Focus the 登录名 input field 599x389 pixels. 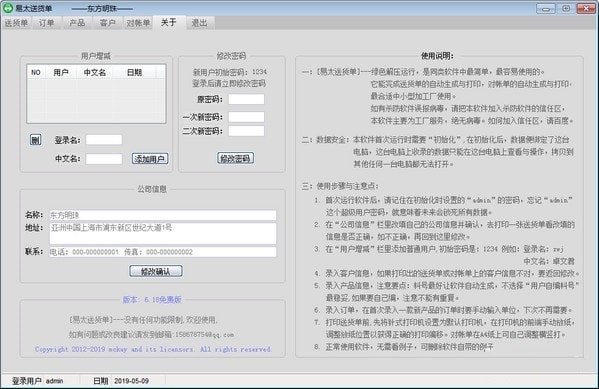pos(104,139)
